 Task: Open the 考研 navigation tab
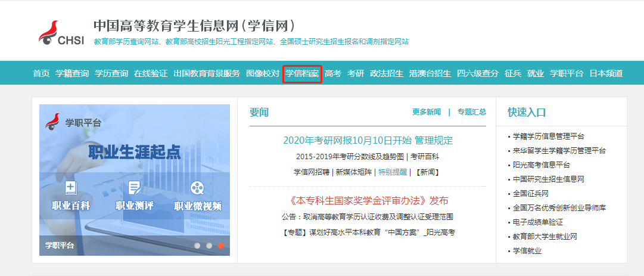[356, 73]
